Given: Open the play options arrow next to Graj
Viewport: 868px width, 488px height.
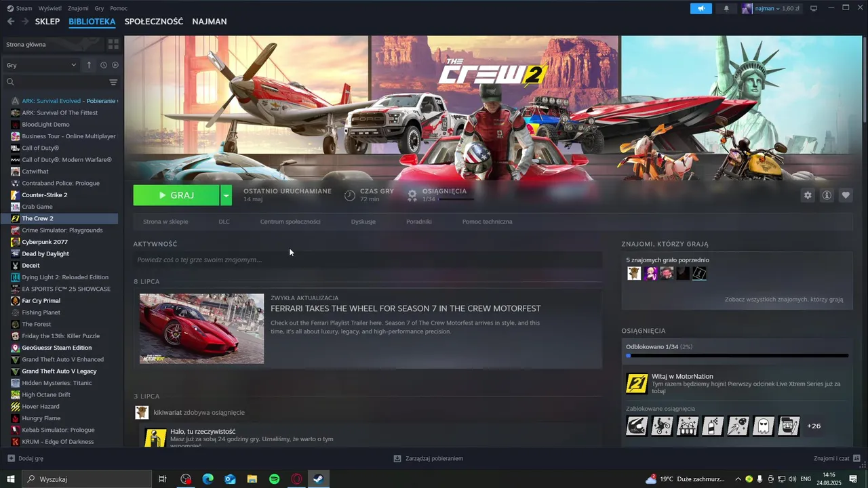Looking at the screenshot, I should [x=226, y=195].
